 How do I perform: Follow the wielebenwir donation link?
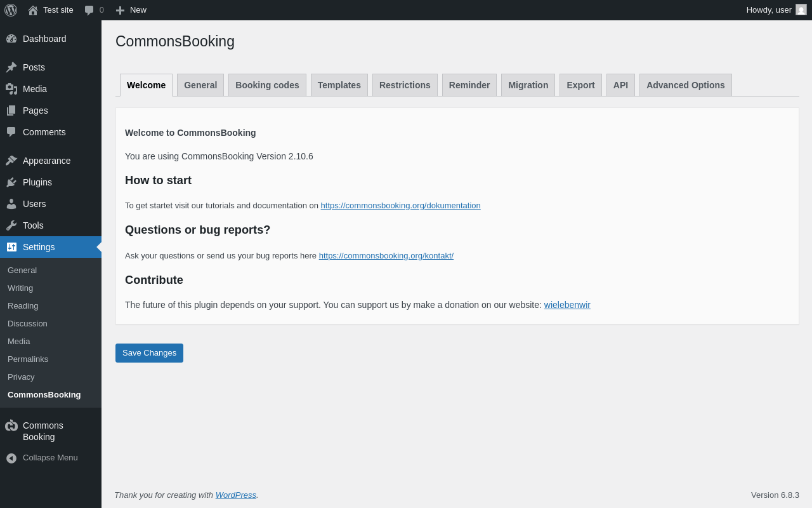pyautogui.click(x=567, y=305)
